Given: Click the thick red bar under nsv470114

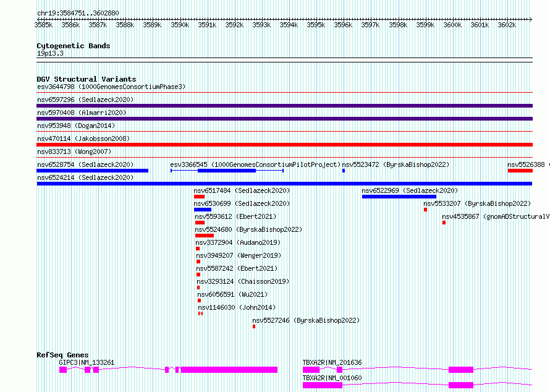Looking at the screenshot, I should tap(284, 145).
